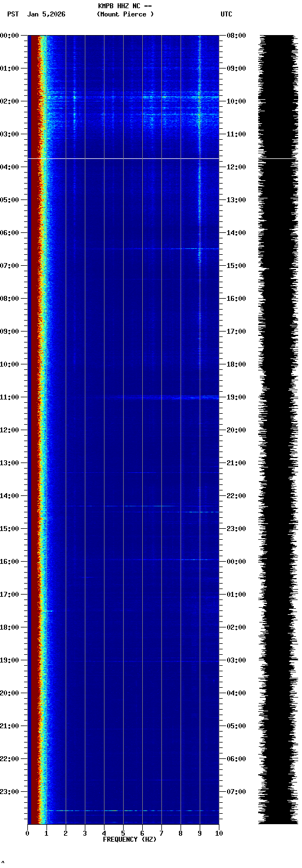
Task: Click the 05:00 PST left-axis label
Action: (10, 200)
